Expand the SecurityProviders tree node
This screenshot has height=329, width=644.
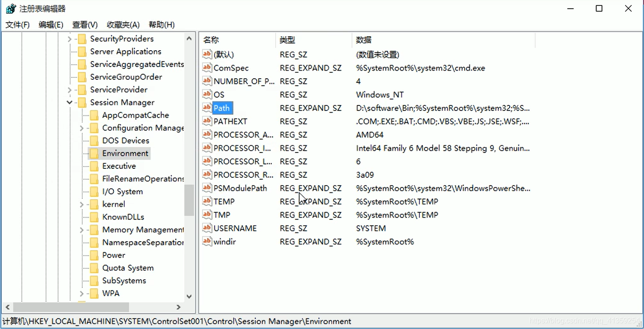[70, 39]
